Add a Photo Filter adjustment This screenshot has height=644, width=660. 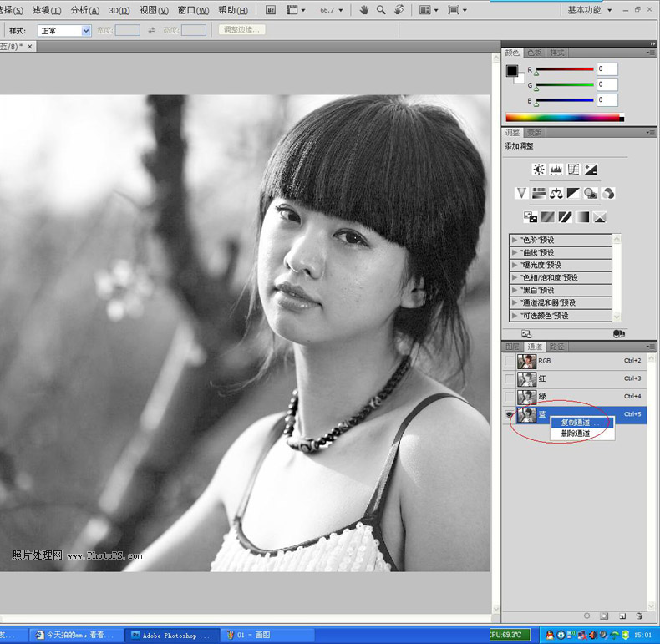point(591,193)
